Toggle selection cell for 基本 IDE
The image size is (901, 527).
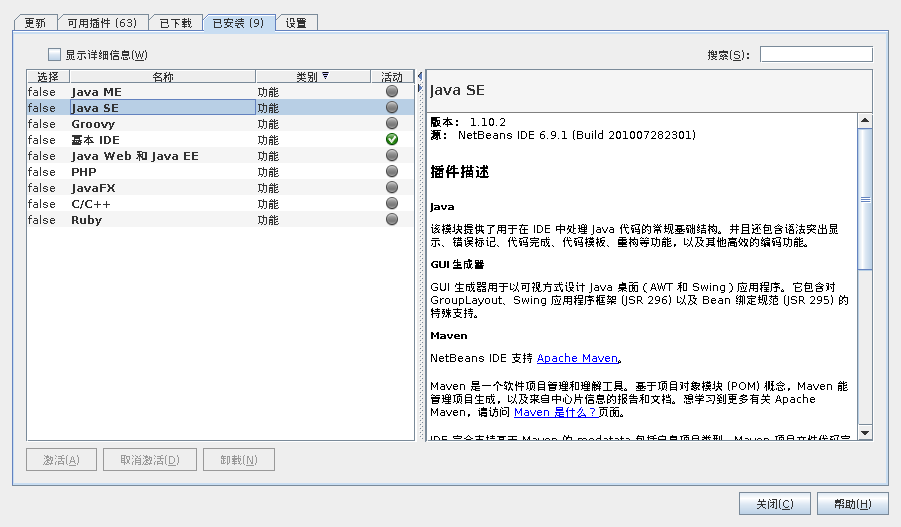coord(48,140)
